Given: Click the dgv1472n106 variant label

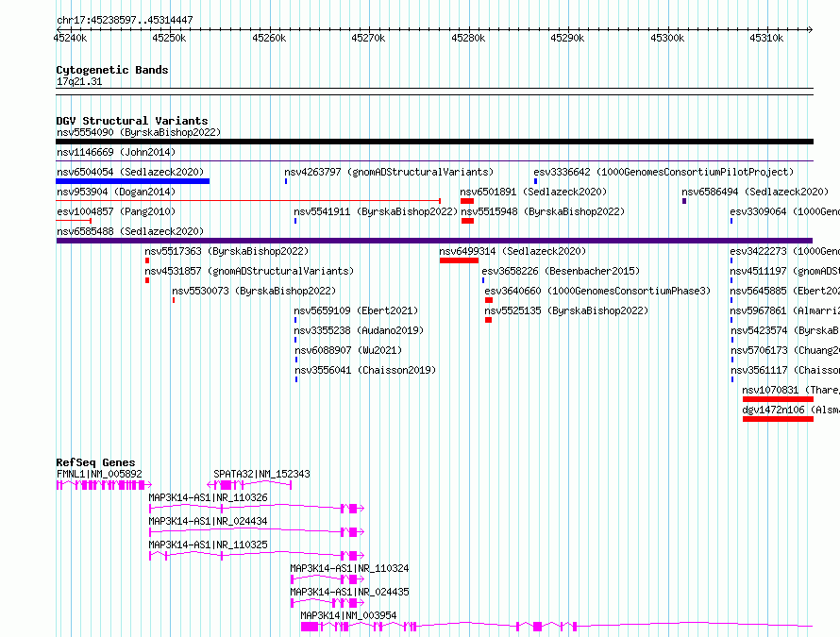Looking at the screenshot, I should click(x=791, y=410).
